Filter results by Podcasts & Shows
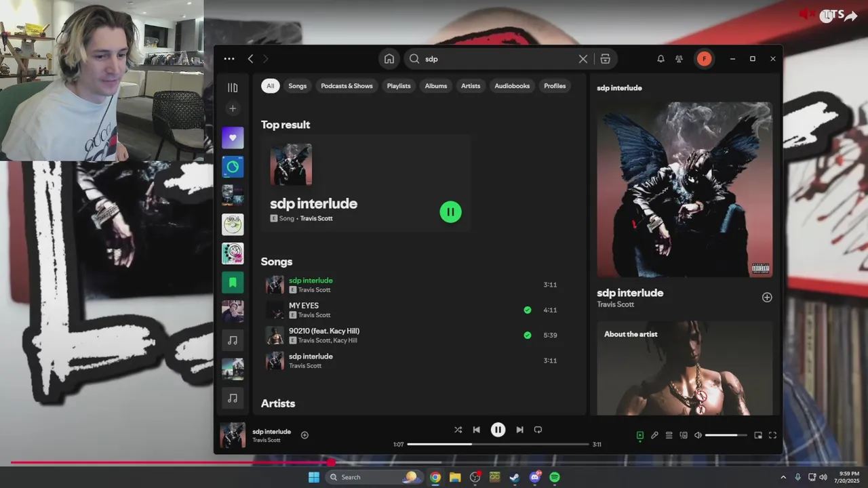The image size is (868, 488). [347, 86]
